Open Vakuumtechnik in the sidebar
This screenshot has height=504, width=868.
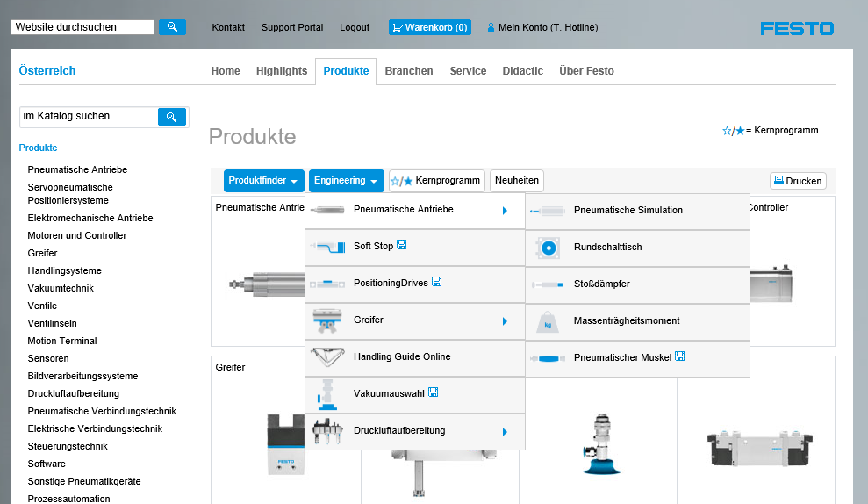pos(61,288)
